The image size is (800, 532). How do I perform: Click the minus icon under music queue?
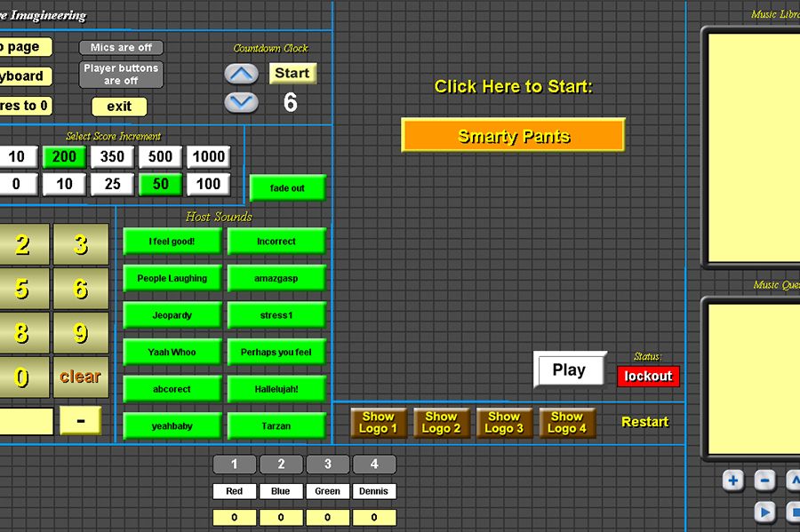(x=764, y=481)
